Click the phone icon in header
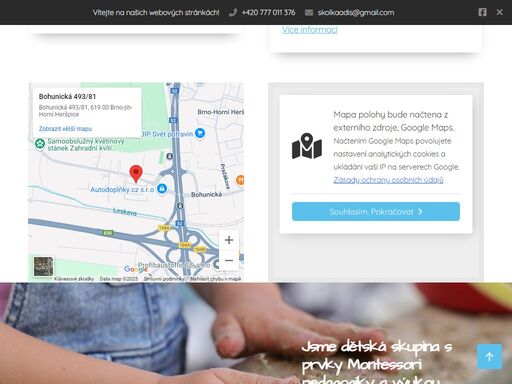512x384 pixels. (233, 13)
